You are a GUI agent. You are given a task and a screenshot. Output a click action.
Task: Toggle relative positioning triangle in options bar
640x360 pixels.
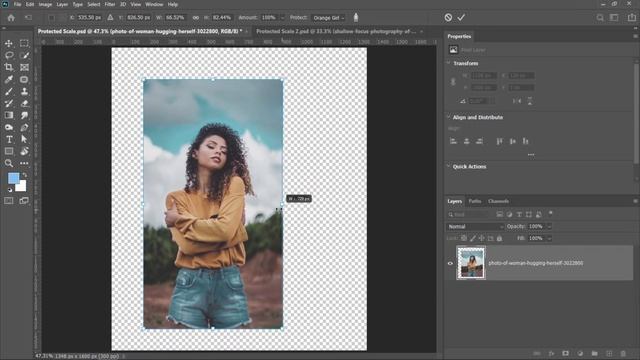(110, 18)
